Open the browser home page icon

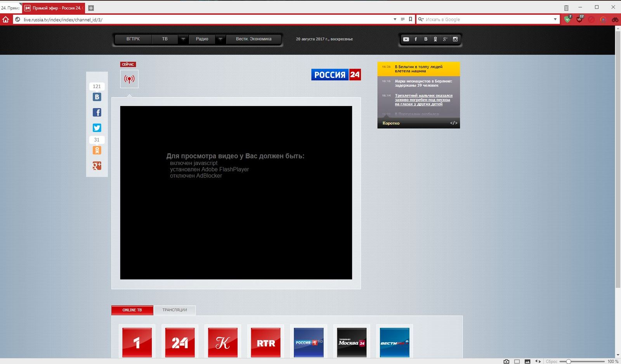tap(5, 19)
